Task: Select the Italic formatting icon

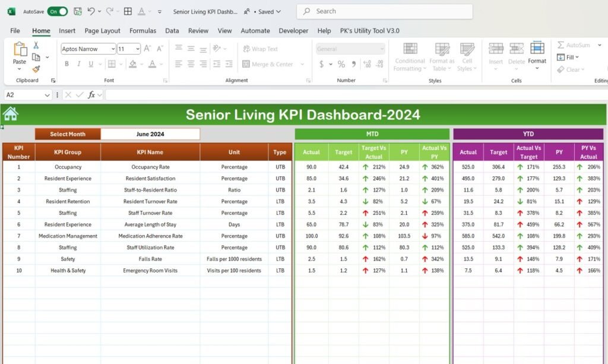Action: pyautogui.click(x=79, y=63)
